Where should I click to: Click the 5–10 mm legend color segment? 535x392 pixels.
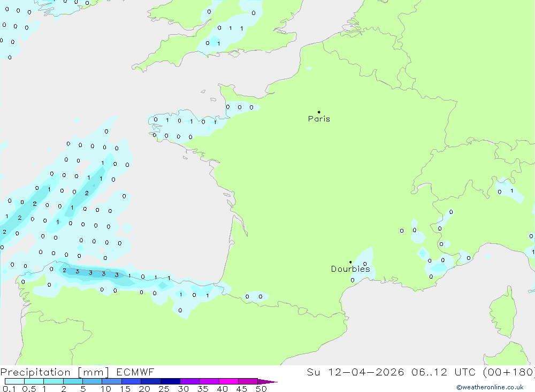(92, 381)
